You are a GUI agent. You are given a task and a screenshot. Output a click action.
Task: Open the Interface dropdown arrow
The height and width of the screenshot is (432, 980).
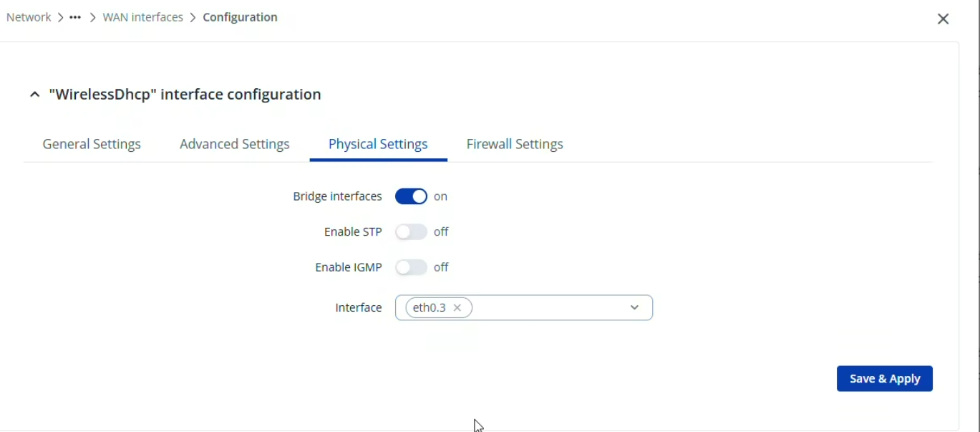point(634,308)
